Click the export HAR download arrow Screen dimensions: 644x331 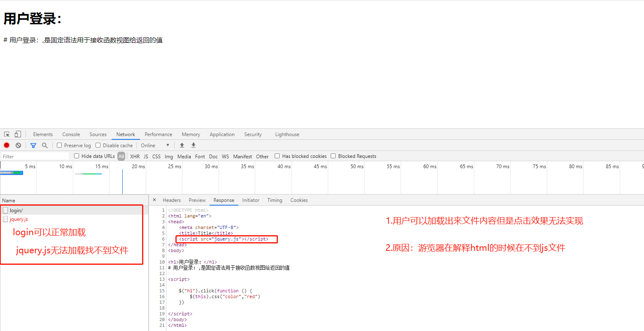(x=194, y=145)
